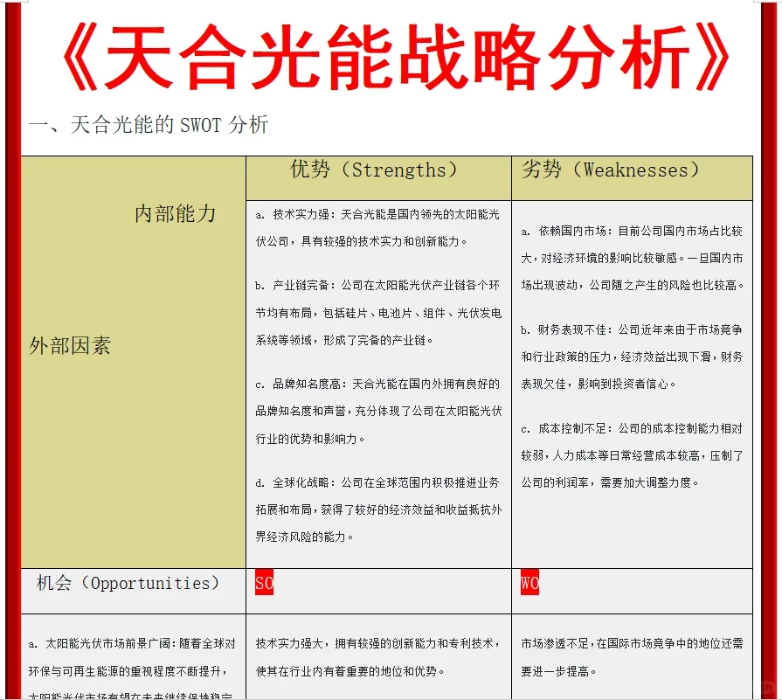Click the line 表现欠佳，影响到投资者信心
This screenshot has height=700, width=782.
598,385
